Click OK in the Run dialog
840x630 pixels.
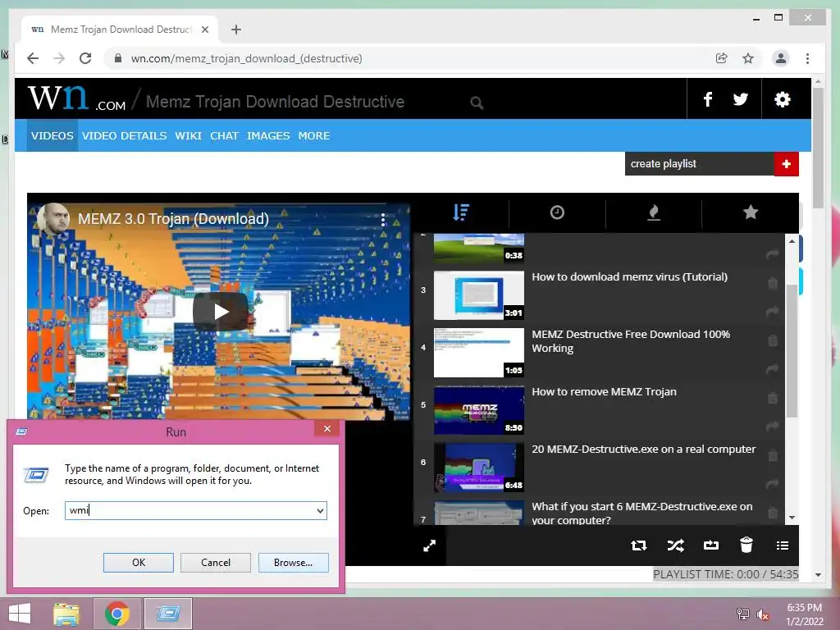click(x=138, y=563)
